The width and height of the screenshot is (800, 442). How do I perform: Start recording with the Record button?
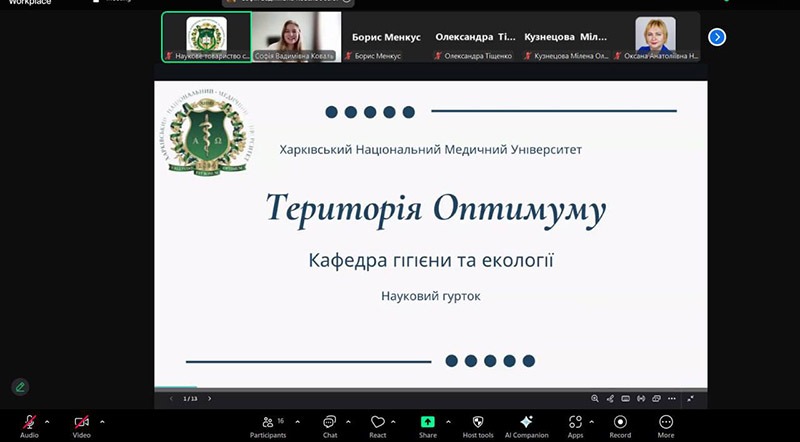coord(620,422)
